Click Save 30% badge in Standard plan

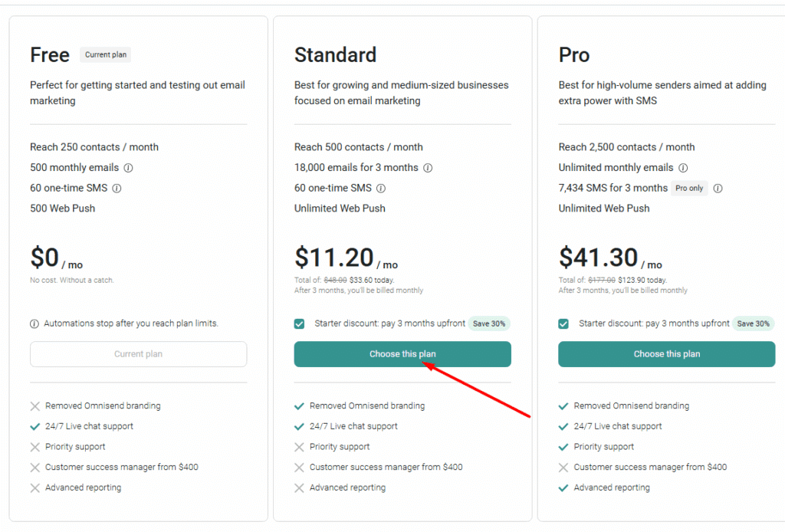489,323
